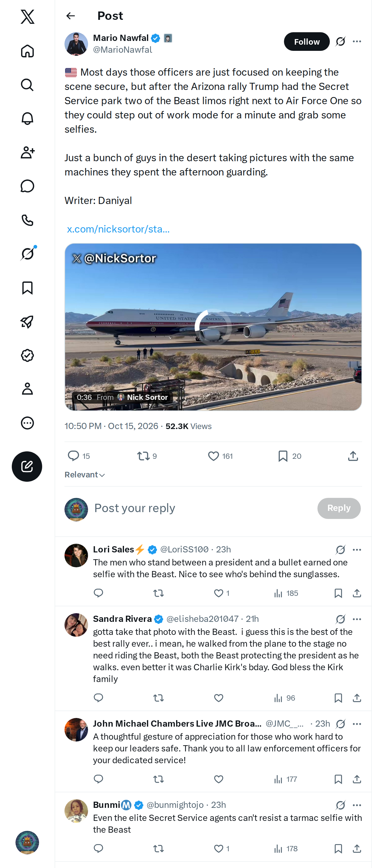Image resolution: width=372 pixels, height=868 pixels.
Task: Open the X home logo
Action: tap(27, 16)
